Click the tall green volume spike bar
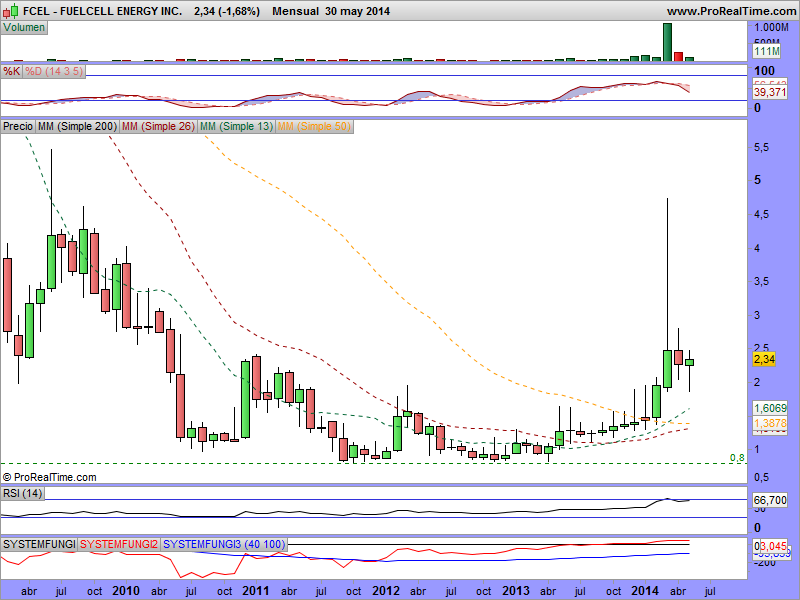 [667, 42]
